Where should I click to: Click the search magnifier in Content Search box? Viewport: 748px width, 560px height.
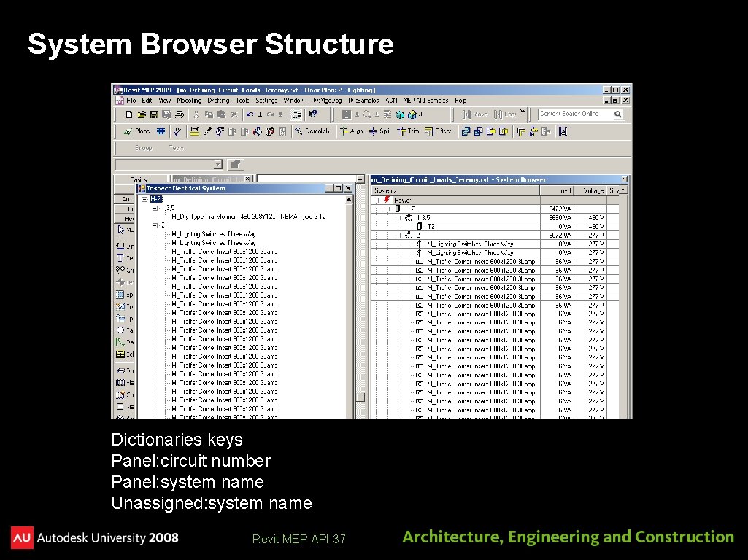pyautogui.click(x=618, y=114)
